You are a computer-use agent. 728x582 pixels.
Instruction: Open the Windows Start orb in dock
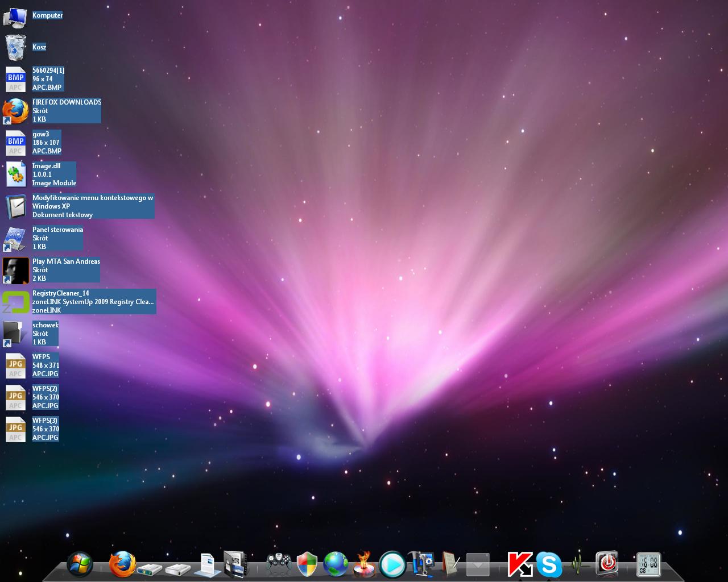(x=80, y=564)
